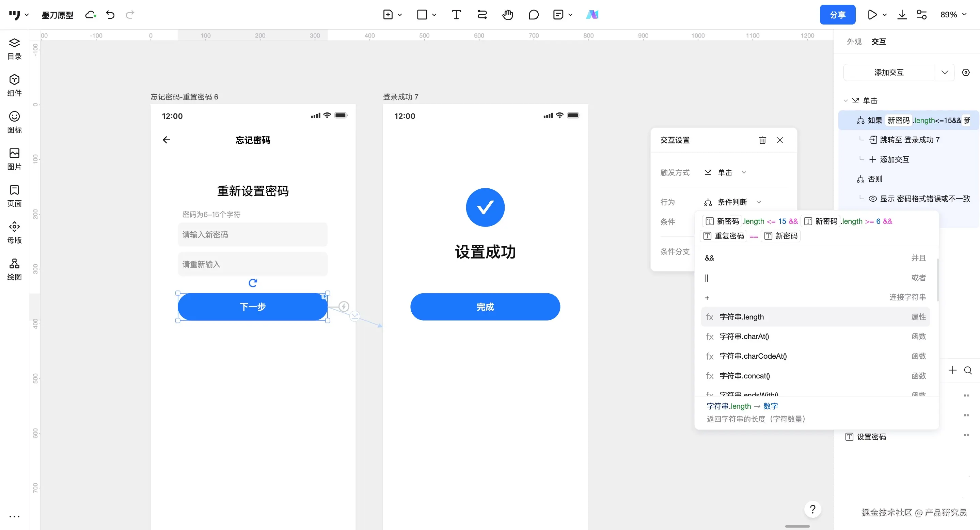The height and width of the screenshot is (530, 980).
Task: Open the 母版 masters panel
Action: pyautogui.click(x=14, y=232)
